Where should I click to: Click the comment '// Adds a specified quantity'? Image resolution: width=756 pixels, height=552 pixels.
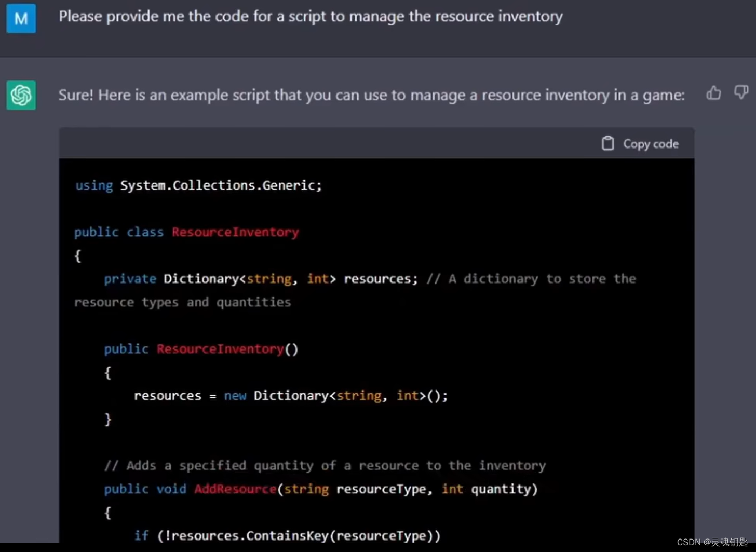click(325, 466)
